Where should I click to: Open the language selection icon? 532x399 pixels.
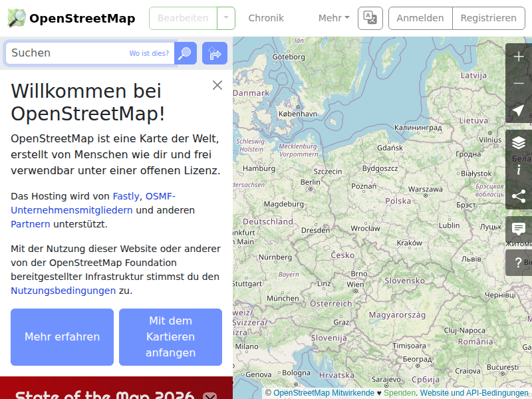(x=370, y=18)
